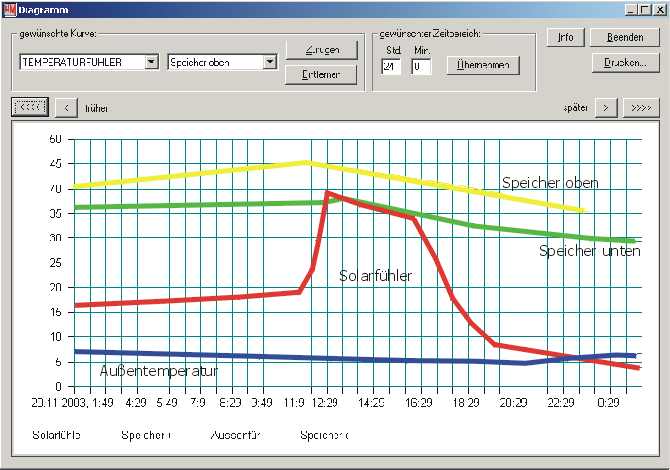This screenshot has width=670, height=470.
Task: Click the yellow Speicher oben curve label
Action: [x=550, y=182]
